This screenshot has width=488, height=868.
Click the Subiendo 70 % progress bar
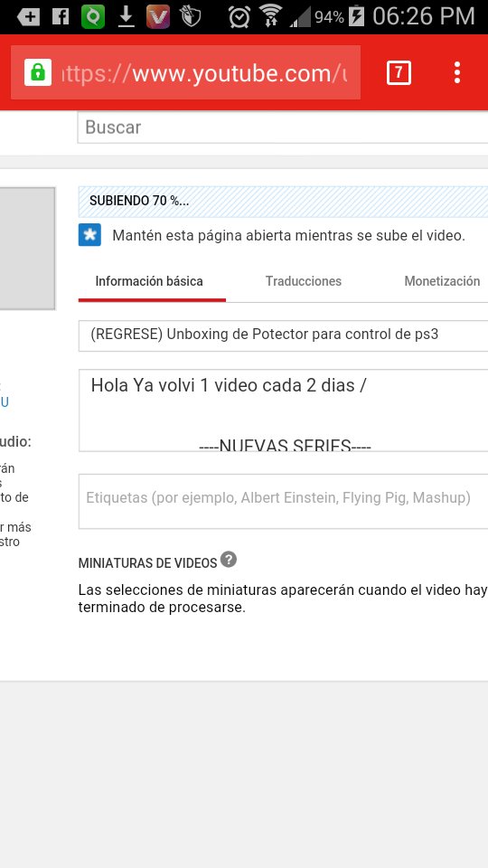coord(283,202)
